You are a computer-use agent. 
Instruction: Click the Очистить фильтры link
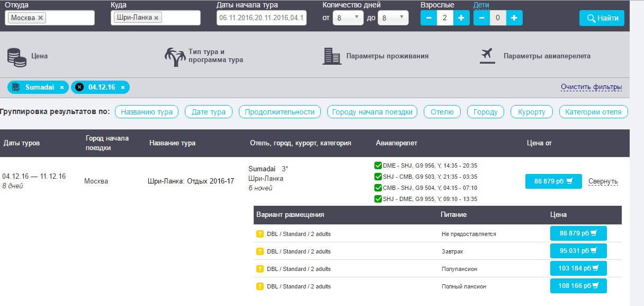591,87
